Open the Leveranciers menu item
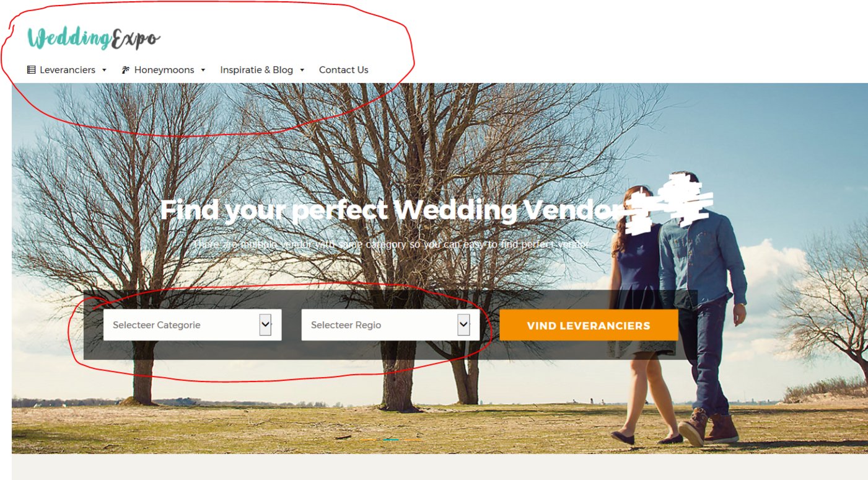Viewport: 868px width, 480px height. pos(67,70)
